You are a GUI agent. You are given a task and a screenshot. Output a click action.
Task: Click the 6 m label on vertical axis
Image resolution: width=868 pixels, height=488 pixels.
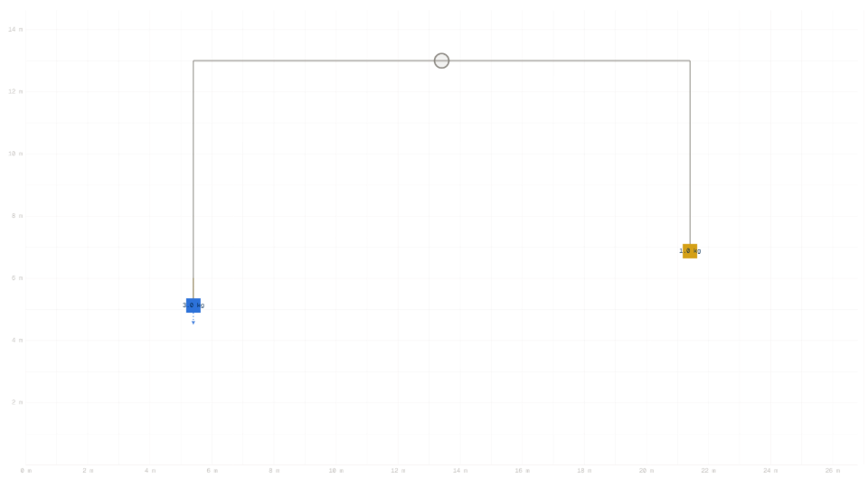(x=17, y=278)
